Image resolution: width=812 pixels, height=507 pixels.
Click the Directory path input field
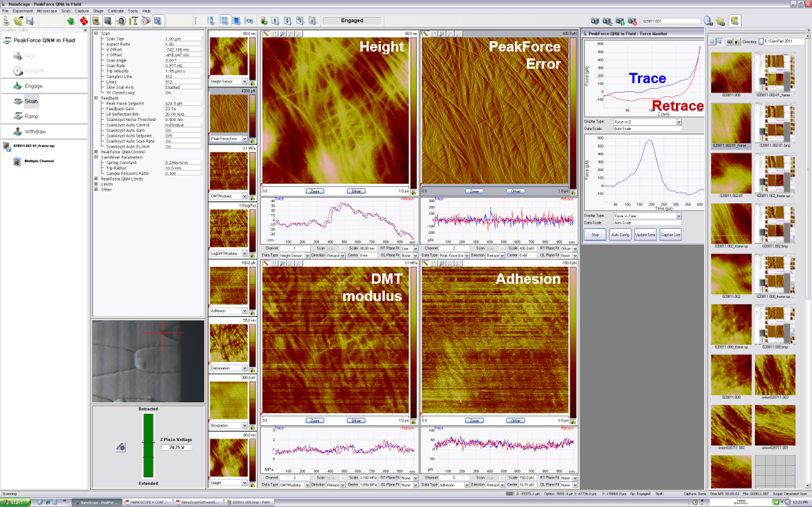pyautogui.click(x=782, y=41)
